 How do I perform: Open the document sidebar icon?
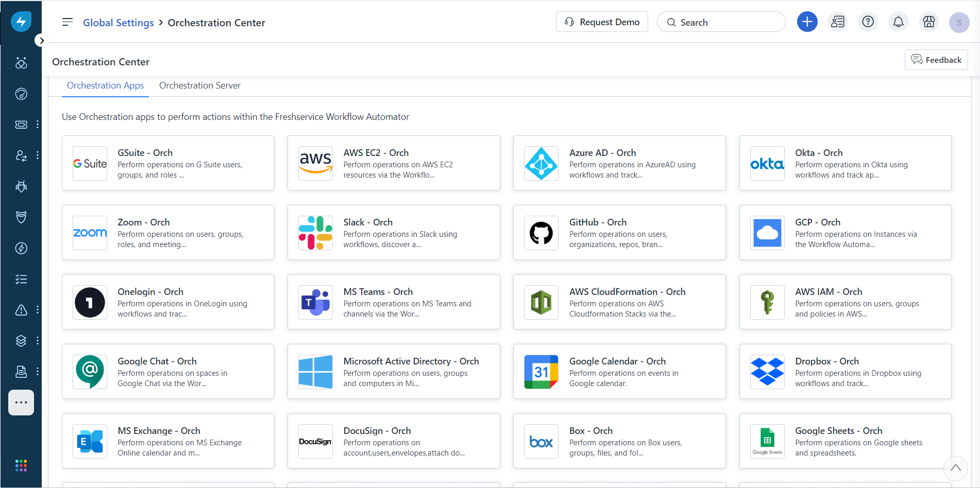tap(21, 372)
